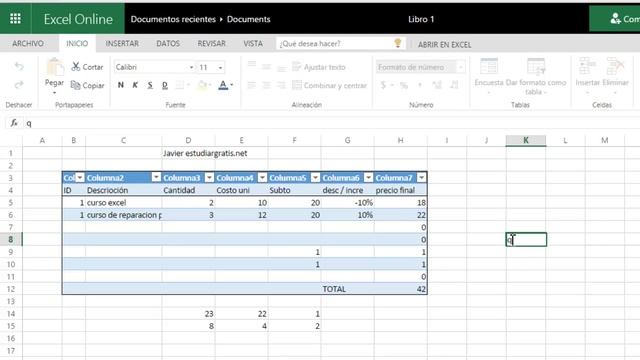Open the first column filter dropdown
The height and width of the screenshot is (360, 640).
click(x=80, y=178)
